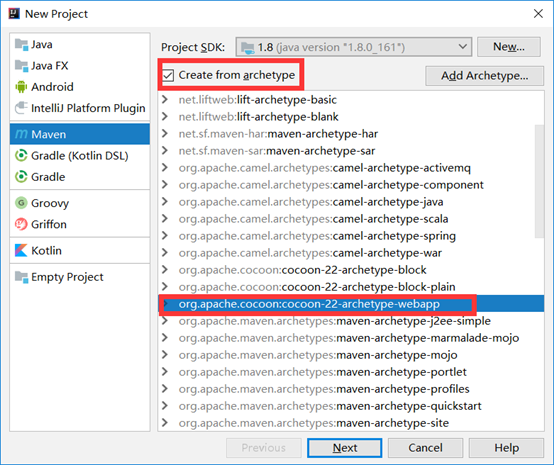Select cocoon-22-archetype-webapp archetype row
This screenshot has width=554, height=465.
click(x=351, y=304)
